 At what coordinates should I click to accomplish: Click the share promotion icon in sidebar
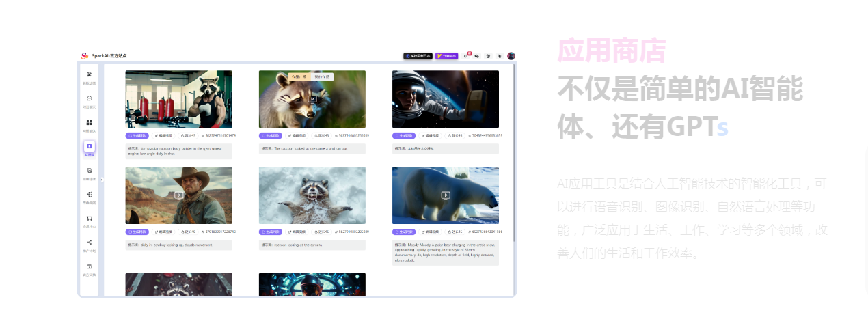(x=89, y=242)
